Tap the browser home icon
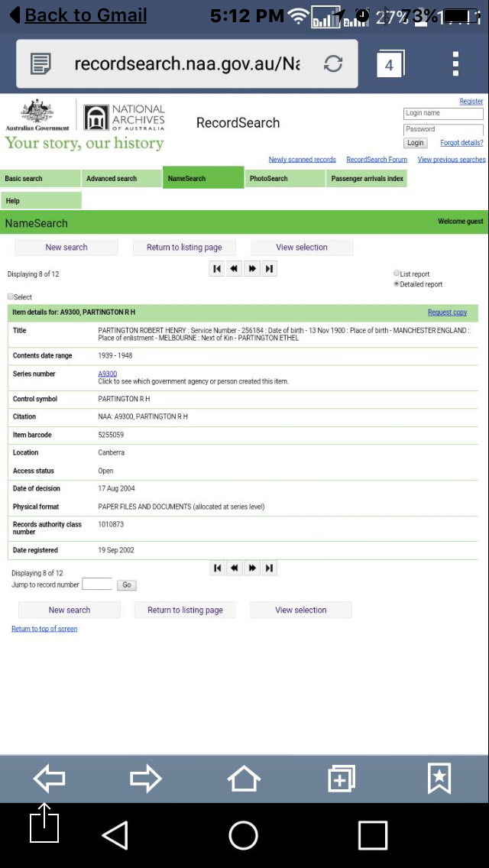The image size is (489, 868). 244,779
